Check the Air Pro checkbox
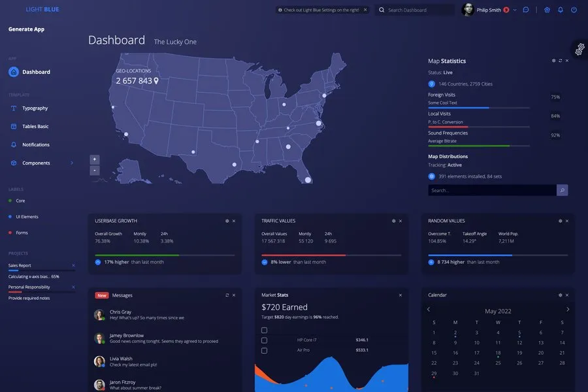Viewport: 588px width, 392px height. coord(264,350)
